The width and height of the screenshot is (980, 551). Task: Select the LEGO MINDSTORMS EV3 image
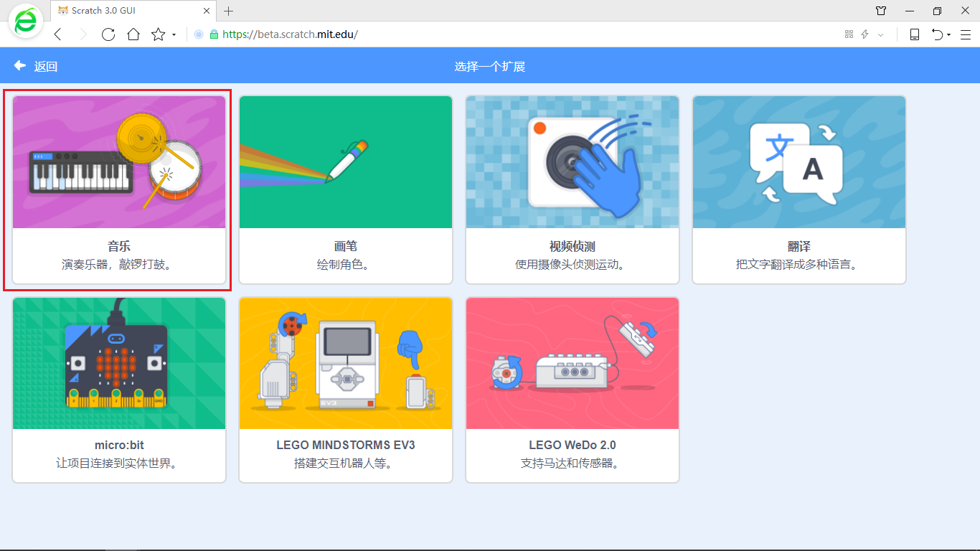(346, 364)
